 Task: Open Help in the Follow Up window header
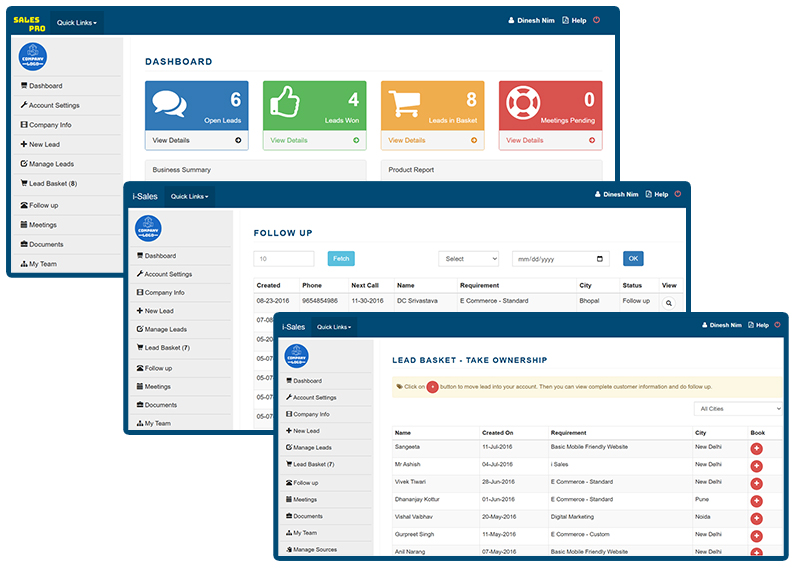point(657,194)
